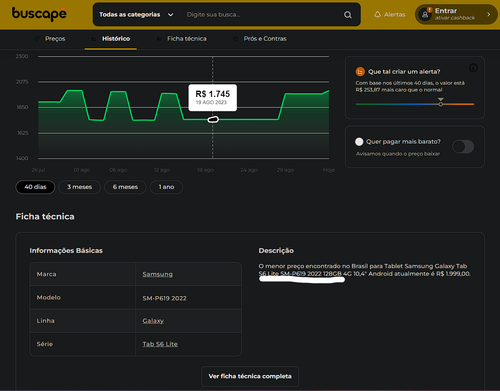Select the 1 ano period

click(166, 187)
